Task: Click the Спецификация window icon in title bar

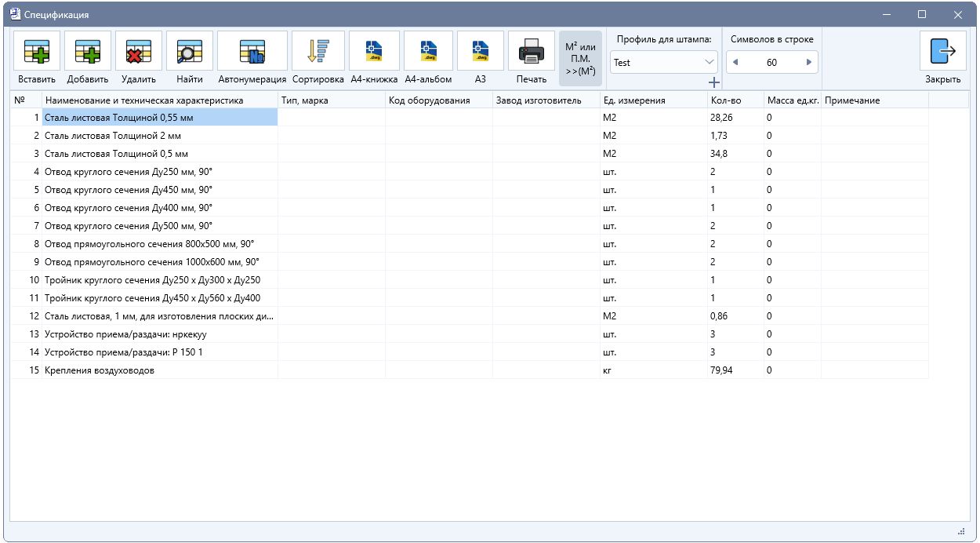Action: coord(14,14)
